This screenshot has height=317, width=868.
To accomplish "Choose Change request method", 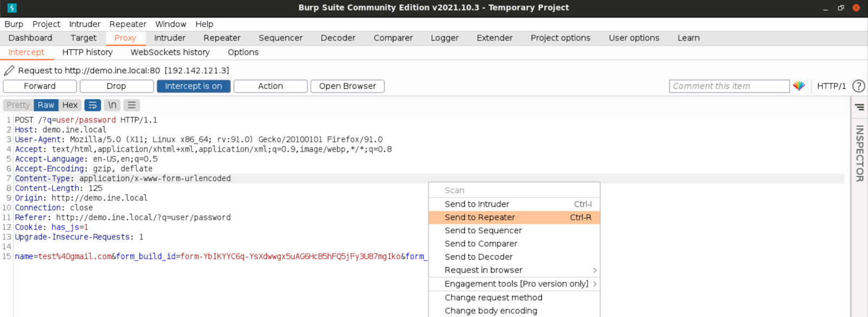I will [x=514, y=297].
